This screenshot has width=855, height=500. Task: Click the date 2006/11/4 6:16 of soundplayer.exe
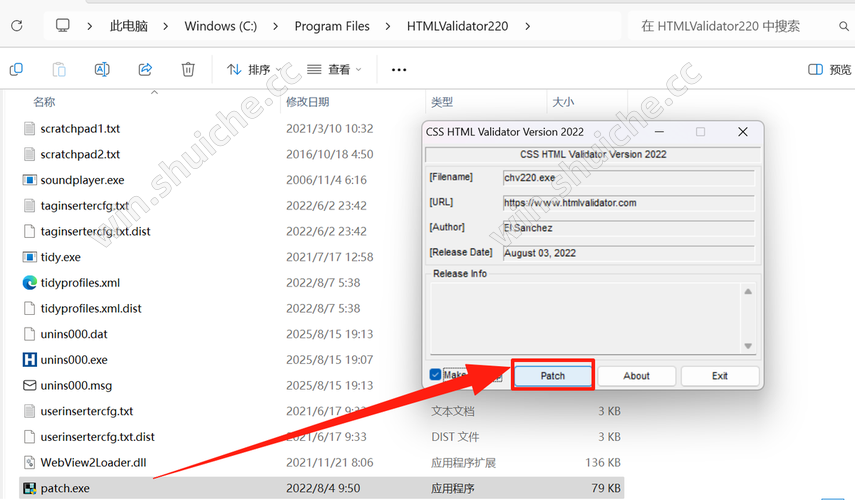(326, 180)
